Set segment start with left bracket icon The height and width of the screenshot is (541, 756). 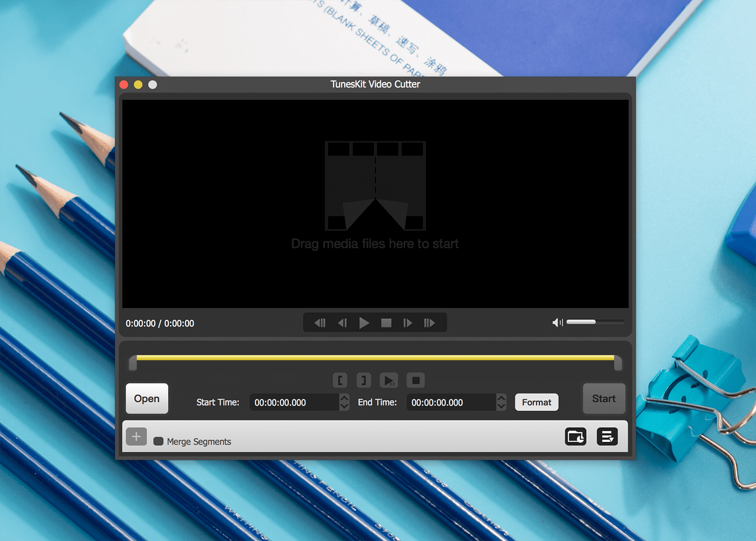[x=340, y=380]
